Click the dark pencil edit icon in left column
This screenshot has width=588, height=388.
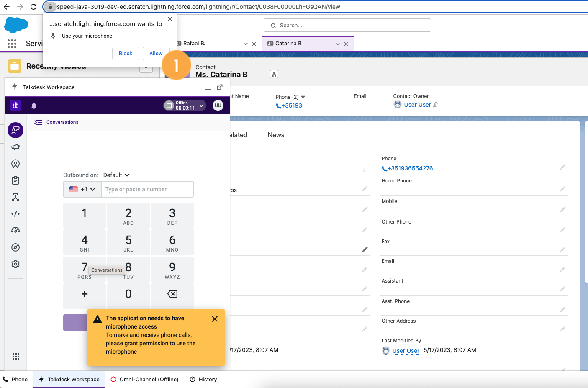point(365,249)
